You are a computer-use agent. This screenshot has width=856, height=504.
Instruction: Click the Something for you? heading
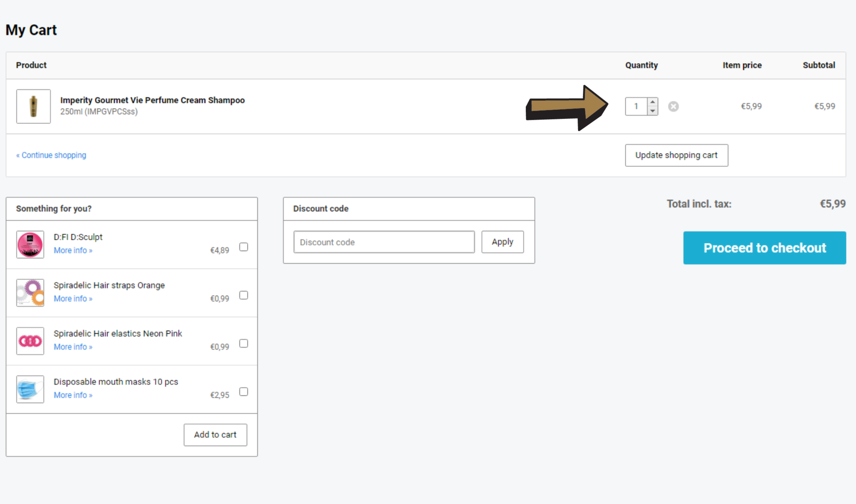coord(54,209)
